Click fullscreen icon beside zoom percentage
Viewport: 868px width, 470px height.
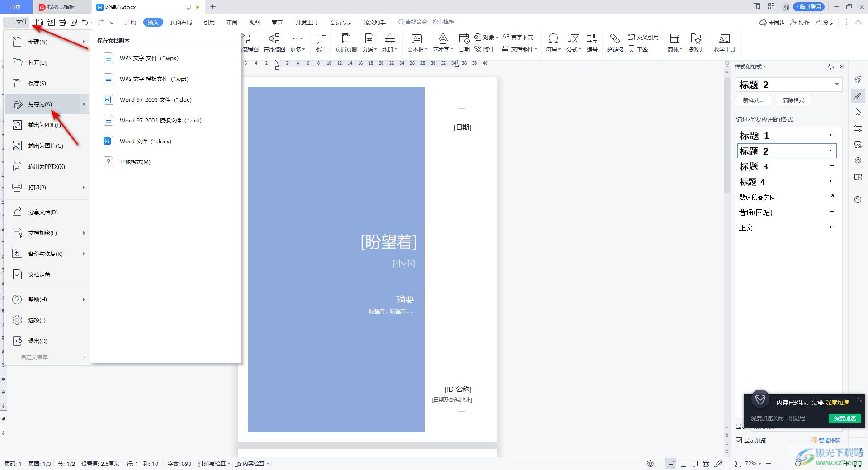(x=738, y=464)
